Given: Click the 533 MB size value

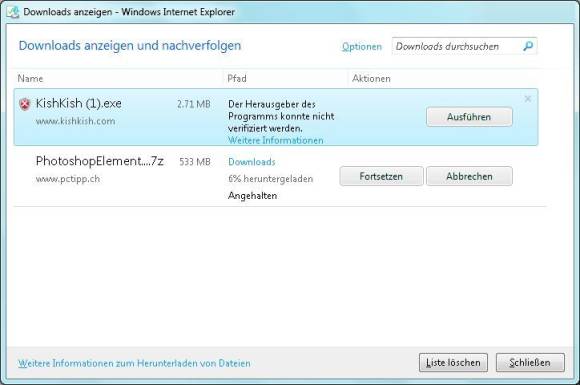Looking at the screenshot, I should pyautogui.click(x=195, y=162).
